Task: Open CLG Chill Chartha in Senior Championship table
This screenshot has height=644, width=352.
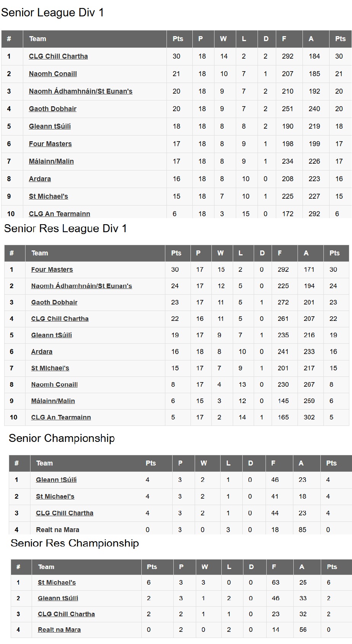Action: [x=65, y=513]
